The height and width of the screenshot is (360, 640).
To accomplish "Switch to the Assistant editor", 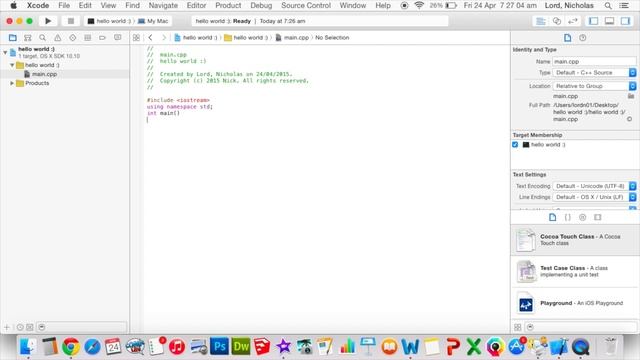I will click(x=557, y=21).
